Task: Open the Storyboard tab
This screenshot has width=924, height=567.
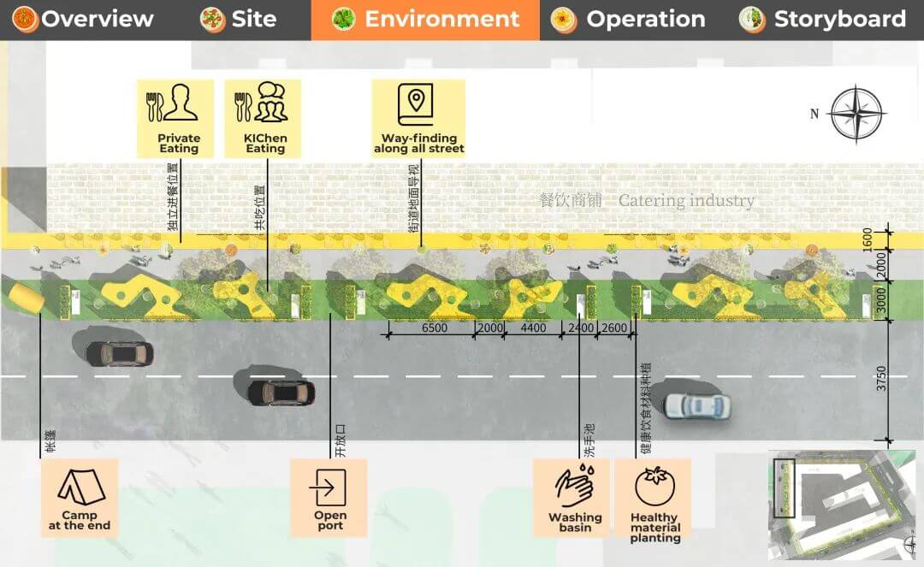Action: [823, 20]
